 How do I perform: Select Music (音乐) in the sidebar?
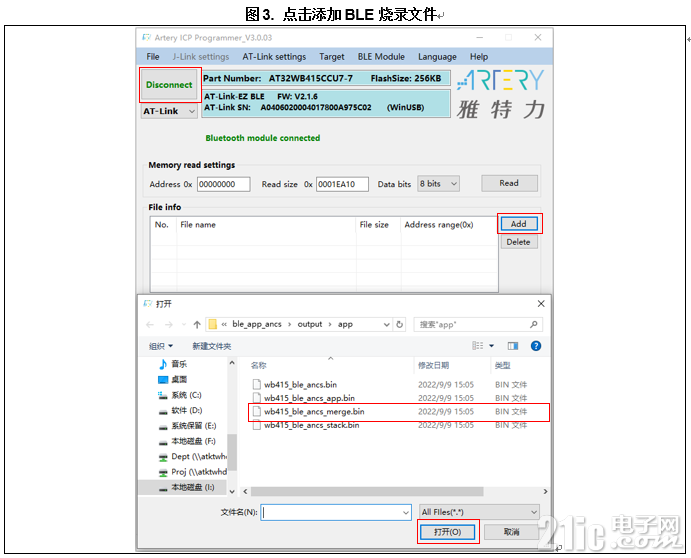(x=179, y=364)
